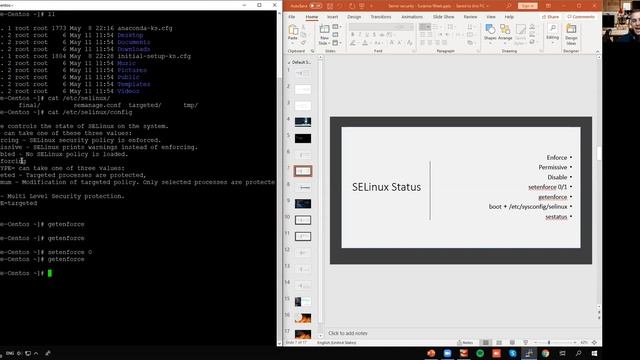This screenshot has height=360, width=640.
Task: Select Normal view icon in status bar
Action: click(x=485, y=342)
